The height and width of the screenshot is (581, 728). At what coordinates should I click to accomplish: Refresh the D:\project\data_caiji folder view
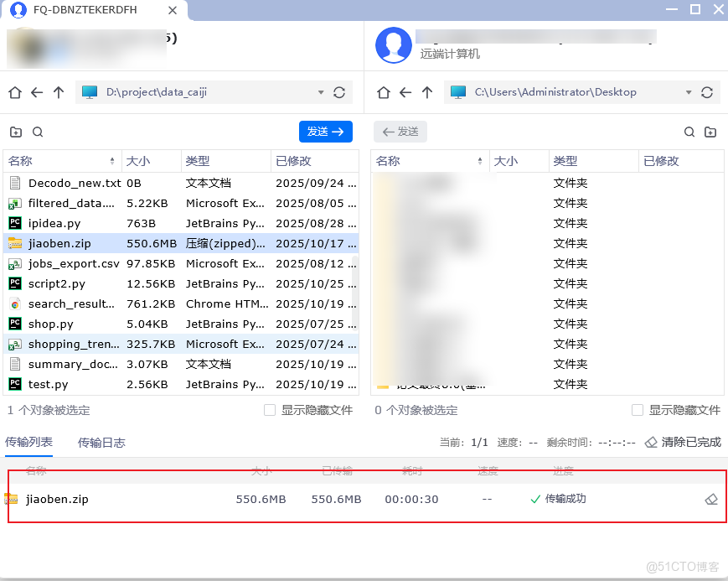click(338, 92)
